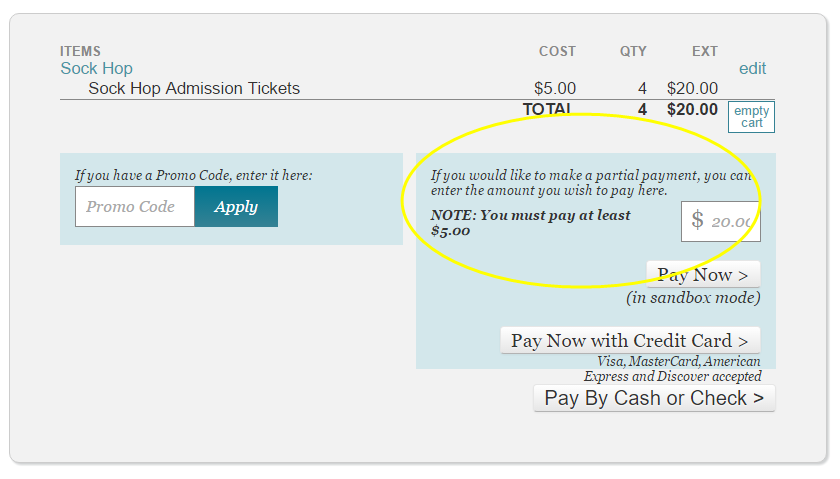Select Pay By Cash or Check
Viewport: 840px width, 479px height.
point(654,398)
